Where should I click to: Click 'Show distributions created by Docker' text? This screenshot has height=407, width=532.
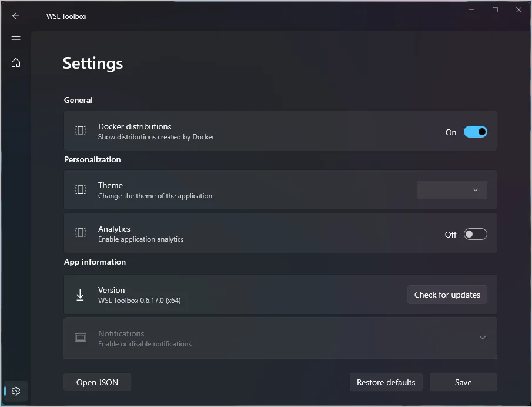click(156, 137)
